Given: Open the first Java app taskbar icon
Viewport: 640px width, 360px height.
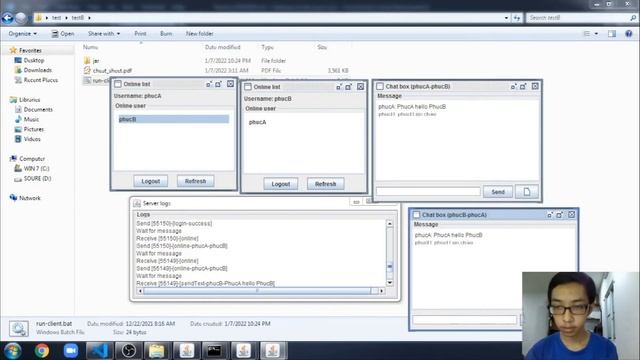Looking at the screenshot, I should pyautogui.click(x=186, y=351).
